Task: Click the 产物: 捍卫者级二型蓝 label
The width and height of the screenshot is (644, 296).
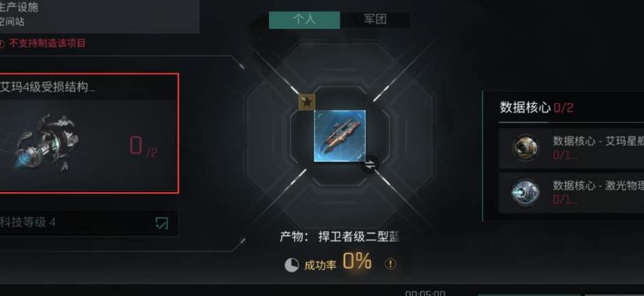Action: tap(339, 237)
